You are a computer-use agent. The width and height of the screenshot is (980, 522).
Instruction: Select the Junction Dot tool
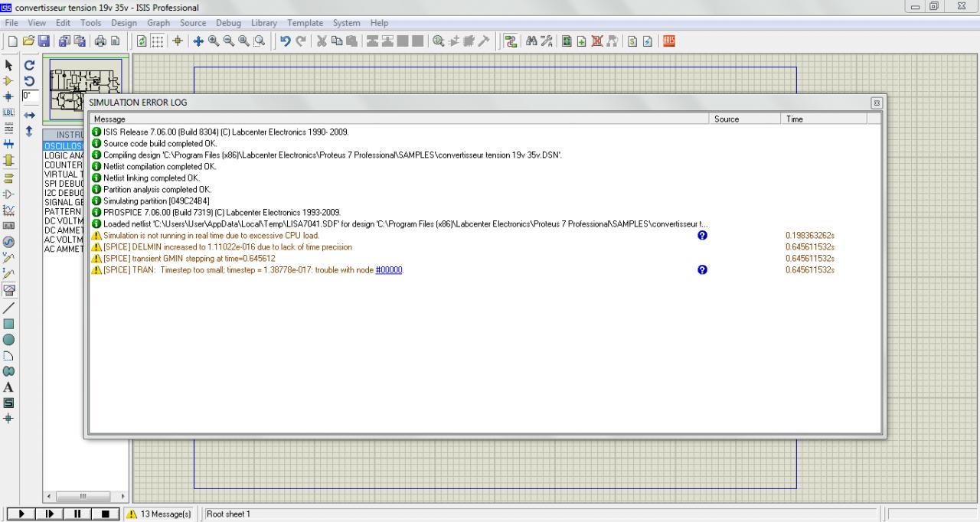coord(9,96)
